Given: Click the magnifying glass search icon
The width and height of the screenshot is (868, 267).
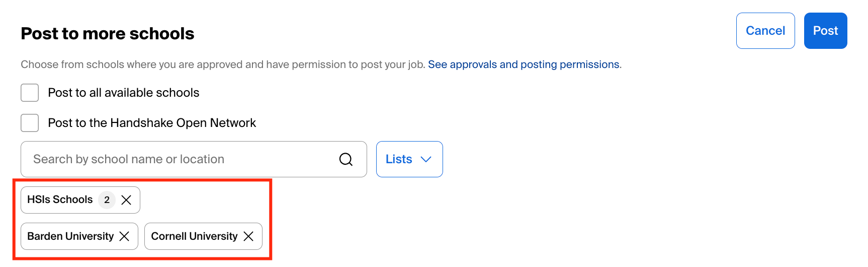Looking at the screenshot, I should click(x=346, y=159).
